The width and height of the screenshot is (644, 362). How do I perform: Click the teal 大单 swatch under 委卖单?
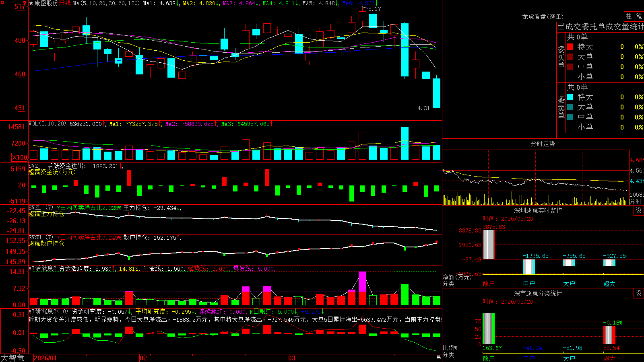570,107
